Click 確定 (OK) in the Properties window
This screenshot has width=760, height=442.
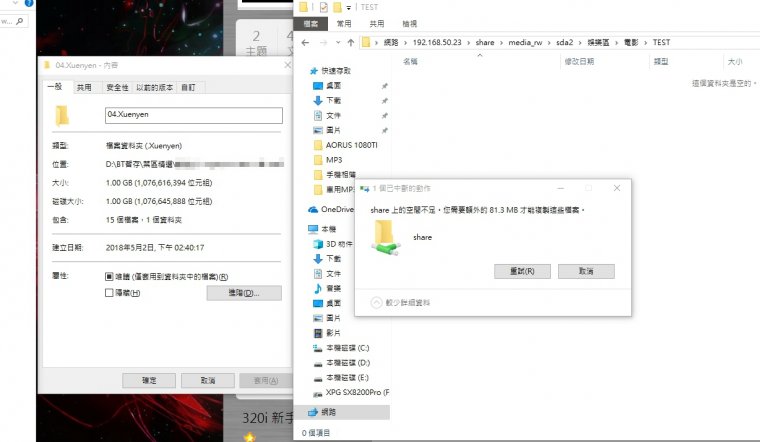coord(149,380)
